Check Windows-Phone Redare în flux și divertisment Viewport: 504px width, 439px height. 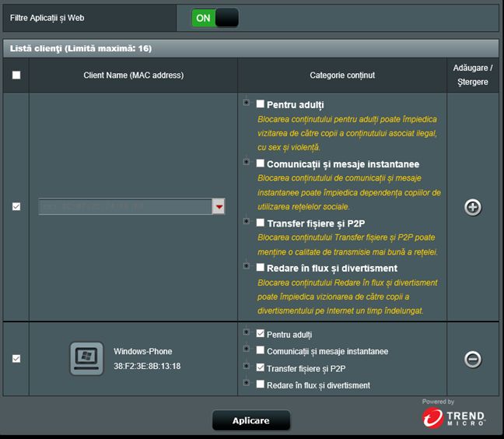pyautogui.click(x=261, y=384)
